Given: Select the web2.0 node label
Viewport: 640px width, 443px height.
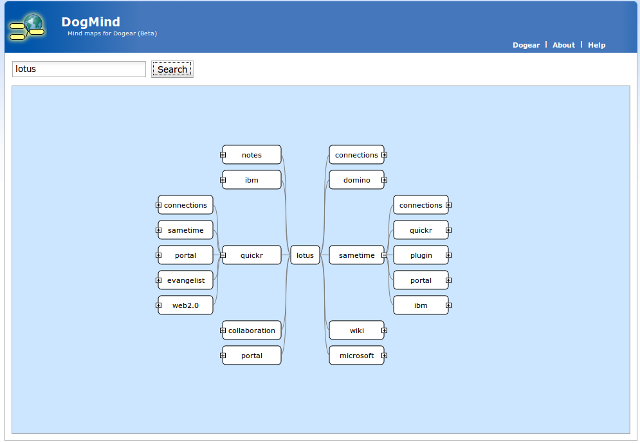Looking at the screenshot, I should pyautogui.click(x=186, y=305).
